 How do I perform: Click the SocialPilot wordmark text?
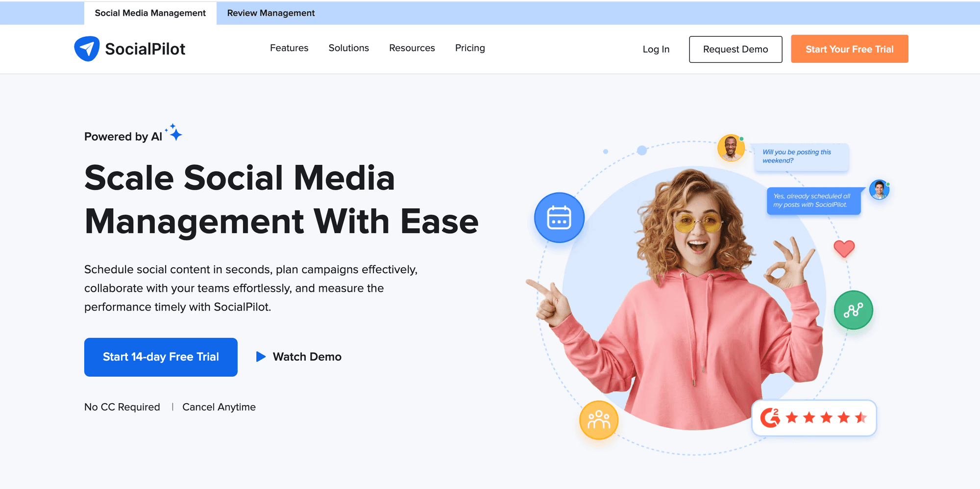[x=145, y=49]
